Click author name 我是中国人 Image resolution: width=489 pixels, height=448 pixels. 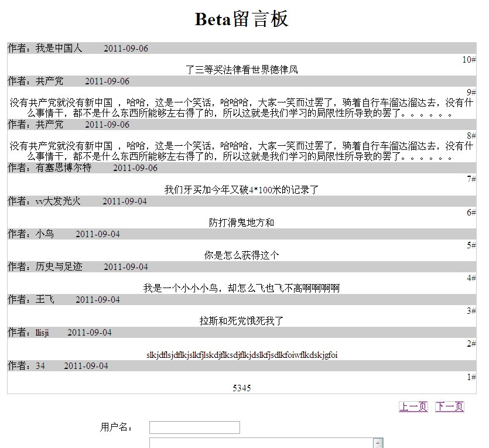point(59,49)
